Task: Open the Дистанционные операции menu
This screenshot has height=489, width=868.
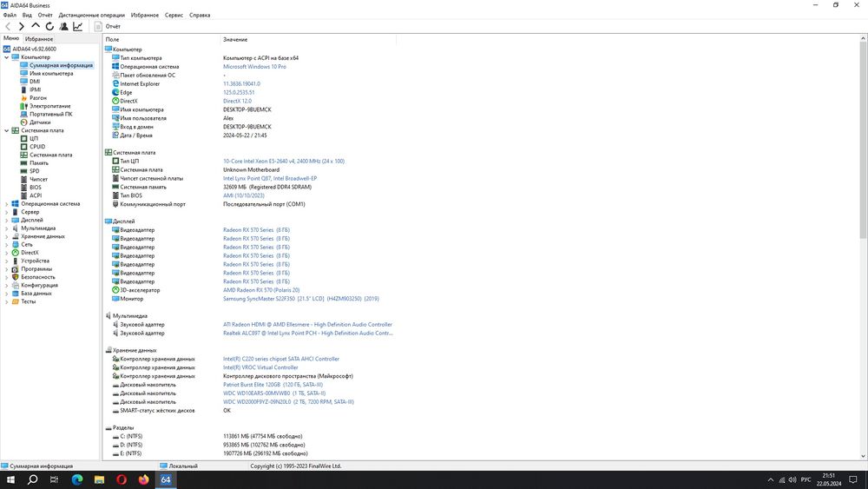Action: (x=92, y=15)
